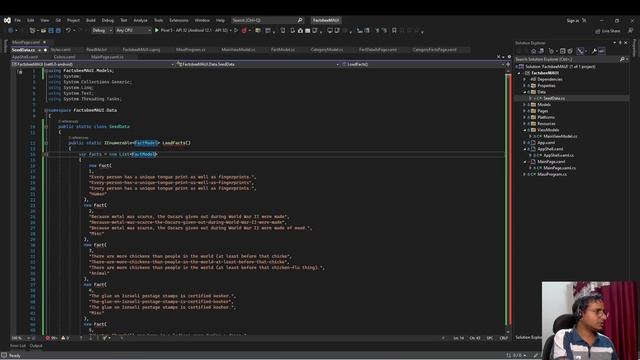Expand the Models folder

(x=524, y=104)
